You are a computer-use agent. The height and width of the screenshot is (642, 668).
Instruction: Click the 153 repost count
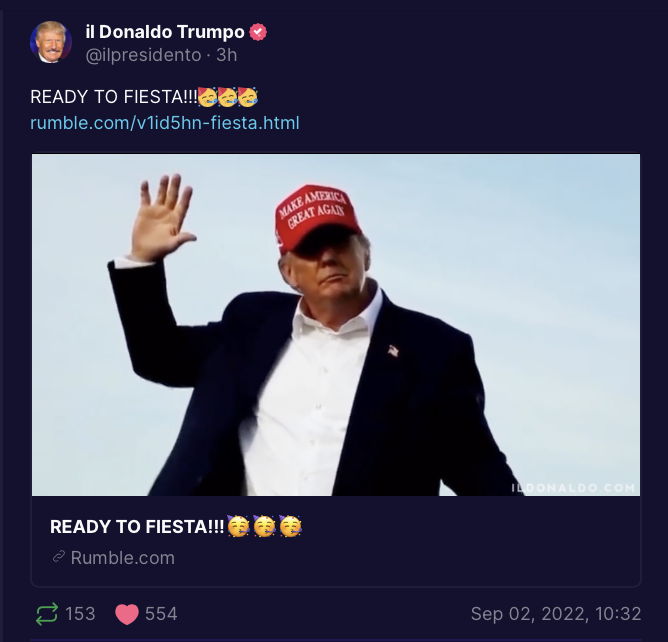pyautogui.click(x=80, y=614)
